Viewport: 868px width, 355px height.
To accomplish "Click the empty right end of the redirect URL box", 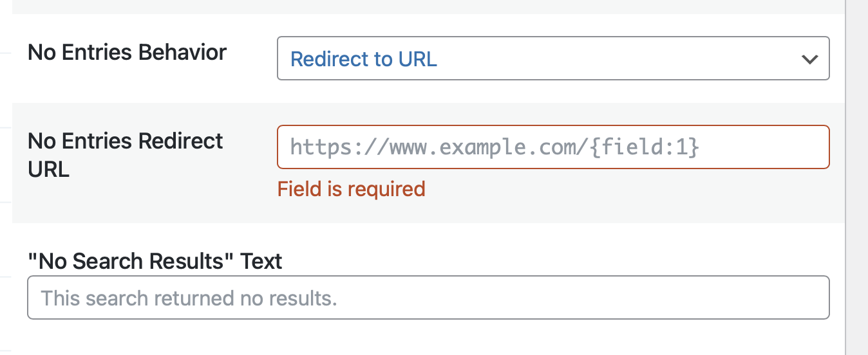I will [773, 147].
